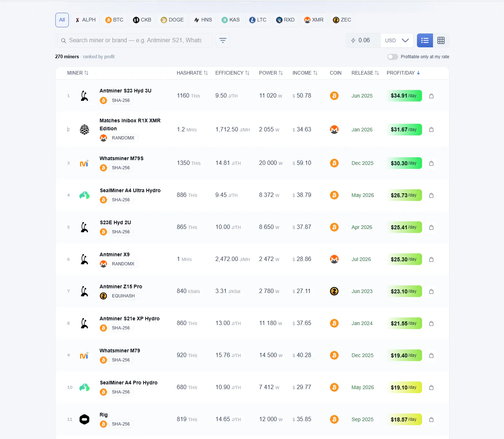The width and height of the screenshot is (504, 439).
Task: Click shopping bag icon for Whatsminer M79S
Action: pyautogui.click(x=431, y=163)
